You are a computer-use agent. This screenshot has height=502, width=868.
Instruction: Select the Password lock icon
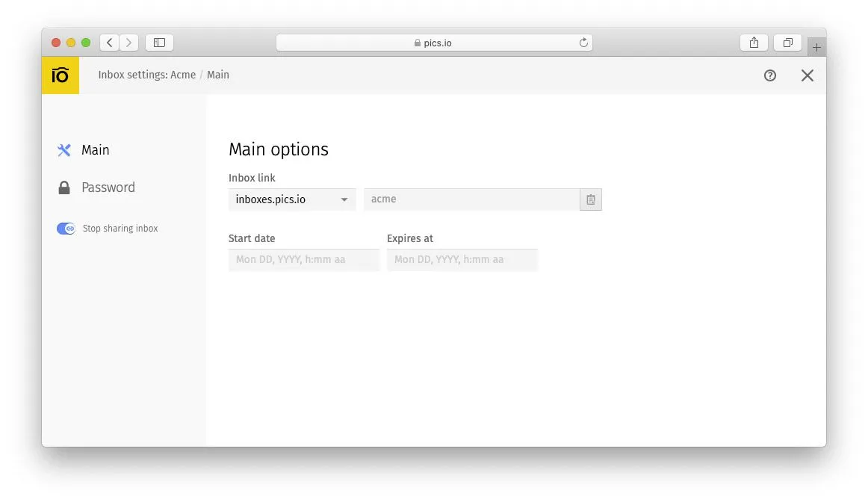tap(63, 187)
